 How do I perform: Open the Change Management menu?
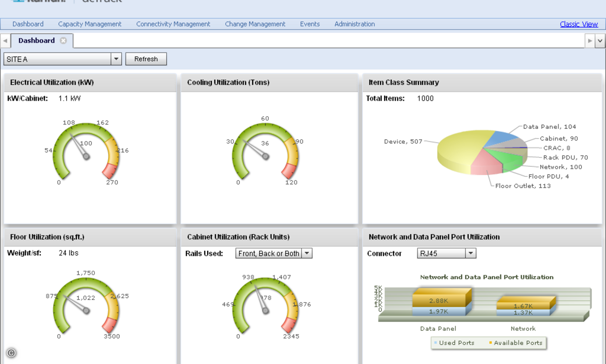click(x=255, y=24)
